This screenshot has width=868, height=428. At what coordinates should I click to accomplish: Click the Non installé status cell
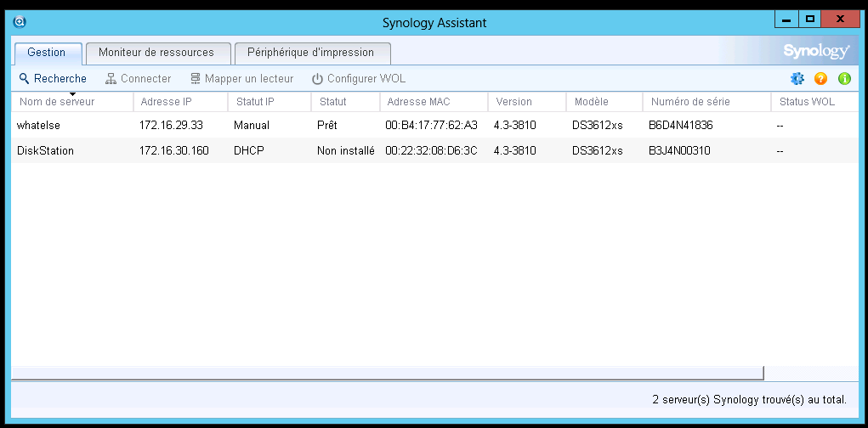point(346,150)
